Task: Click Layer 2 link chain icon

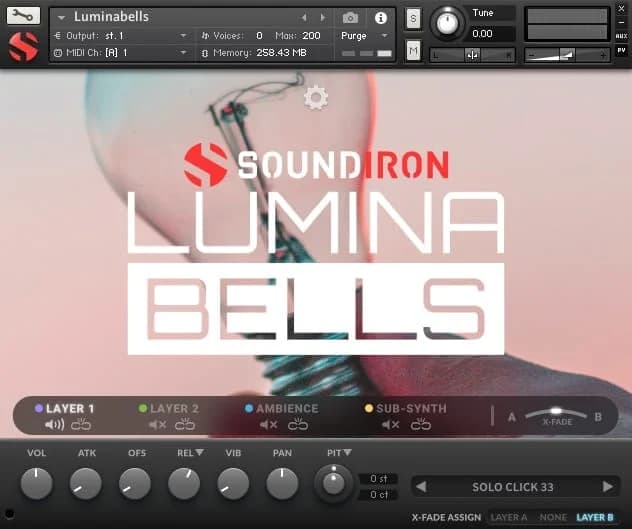Action: click(x=185, y=425)
